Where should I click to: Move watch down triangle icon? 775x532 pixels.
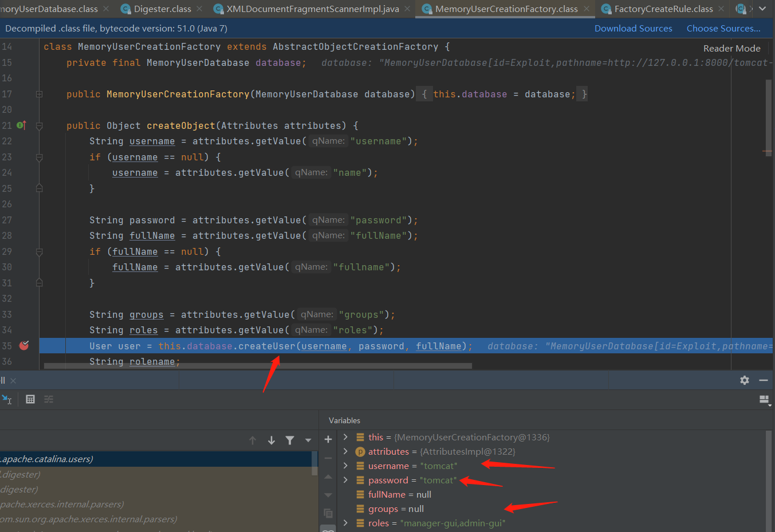(x=328, y=495)
